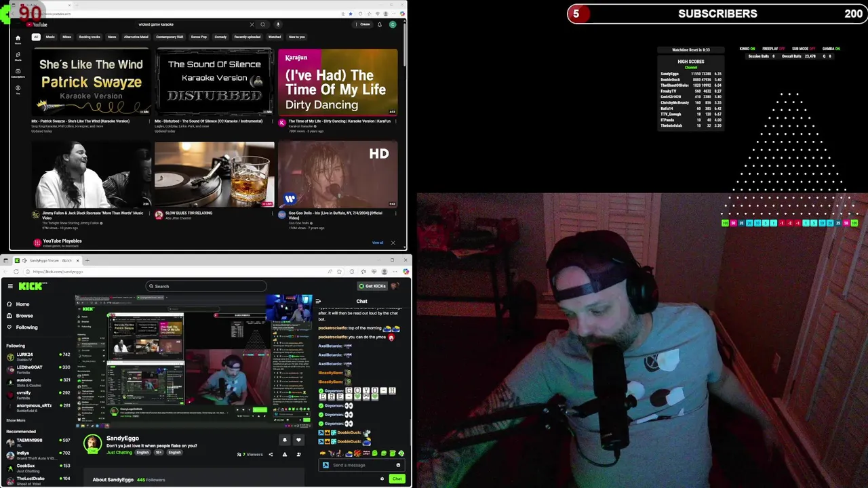The width and height of the screenshot is (868, 488).
Task: Open the emoji picker in Kick chat
Action: pyautogui.click(x=398, y=465)
